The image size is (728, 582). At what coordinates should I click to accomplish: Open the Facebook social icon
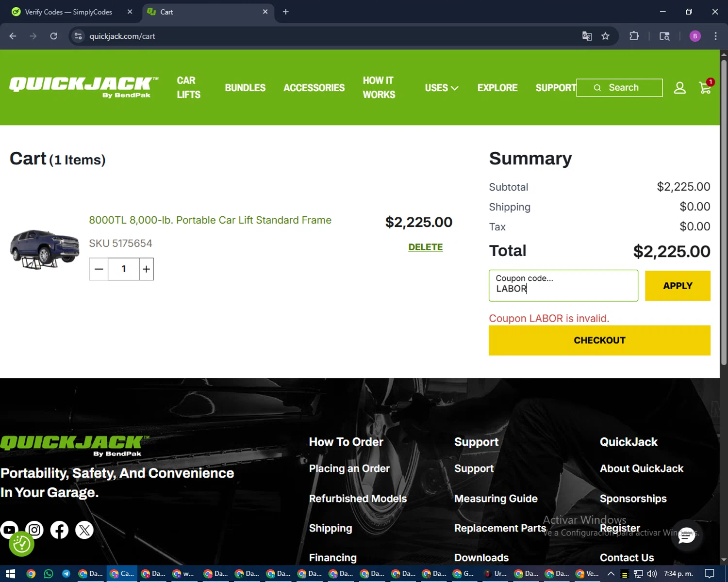[x=59, y=530]
